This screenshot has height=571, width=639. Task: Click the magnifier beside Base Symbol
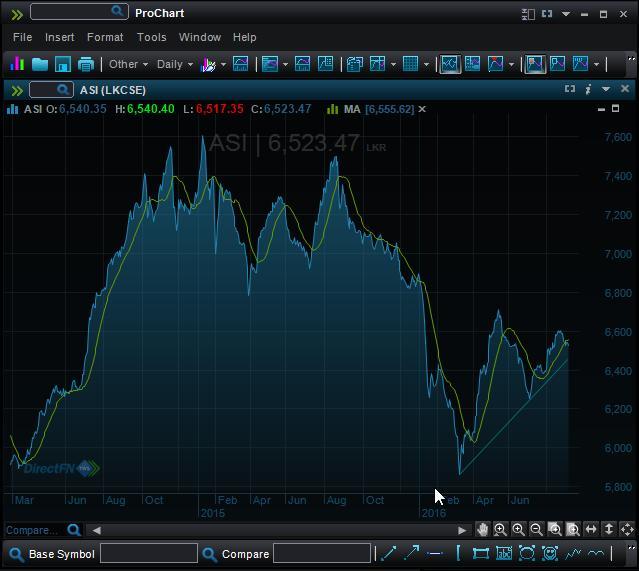[x=16, y=553]
